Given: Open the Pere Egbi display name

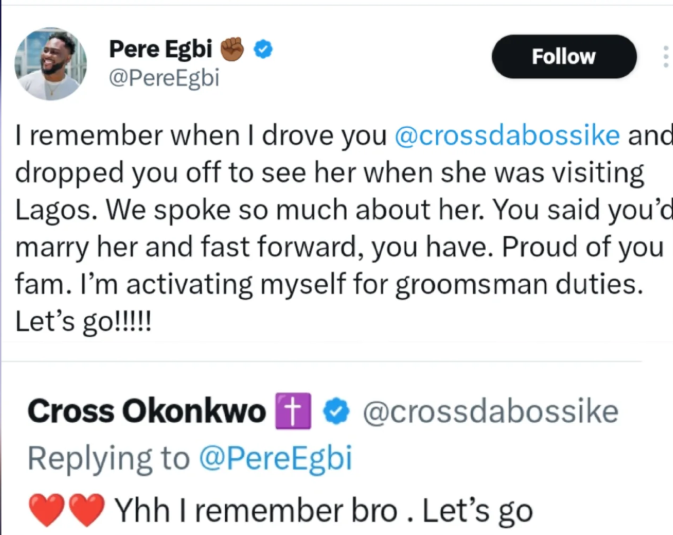Looking at the screenshot, I should click(163, 48).
